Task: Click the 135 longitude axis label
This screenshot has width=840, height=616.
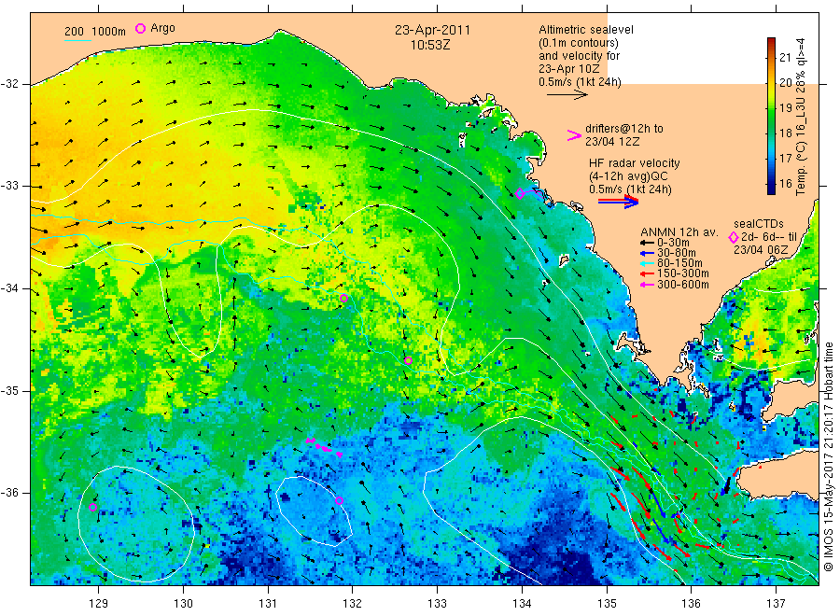Action: pos(607,604)
